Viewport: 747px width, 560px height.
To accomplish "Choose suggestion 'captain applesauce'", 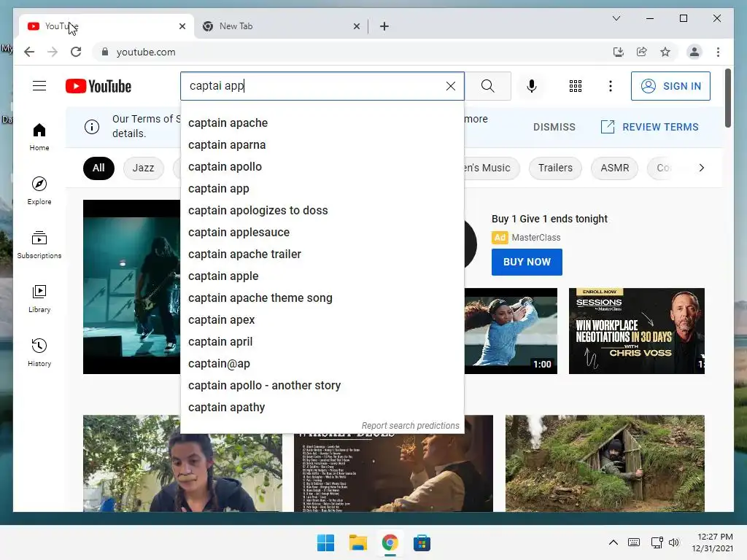I will [x=322, y=233].
